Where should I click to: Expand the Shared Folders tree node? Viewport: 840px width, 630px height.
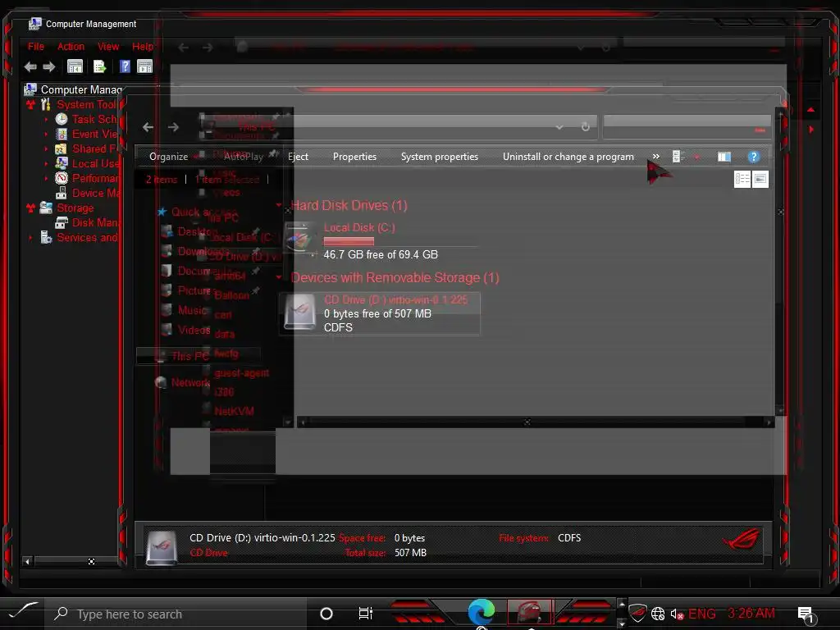[46, 149]
